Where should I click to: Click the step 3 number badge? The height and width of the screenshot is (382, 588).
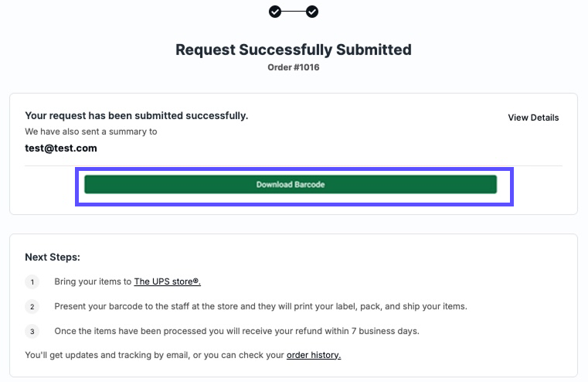(32, 331)
